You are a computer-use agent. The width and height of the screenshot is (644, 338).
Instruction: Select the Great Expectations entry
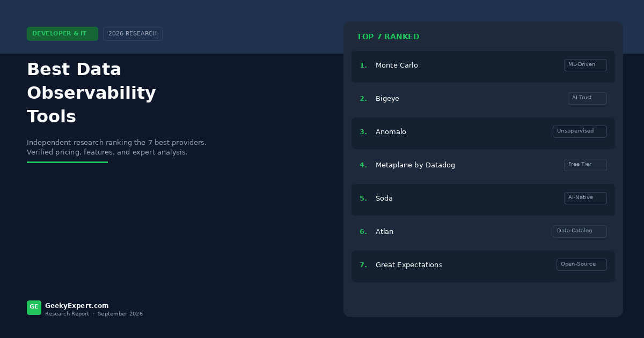coord(483,266)
